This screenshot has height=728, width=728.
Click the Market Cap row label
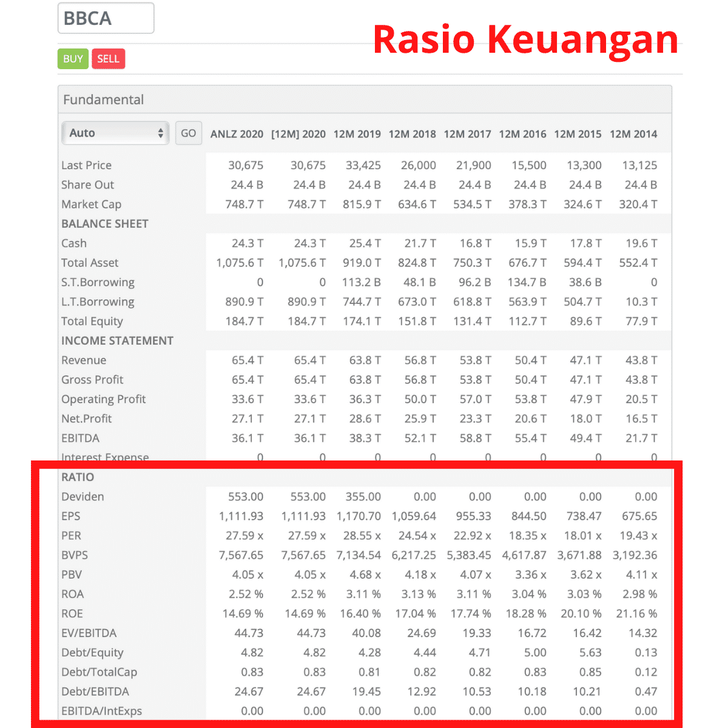(91, 204)
